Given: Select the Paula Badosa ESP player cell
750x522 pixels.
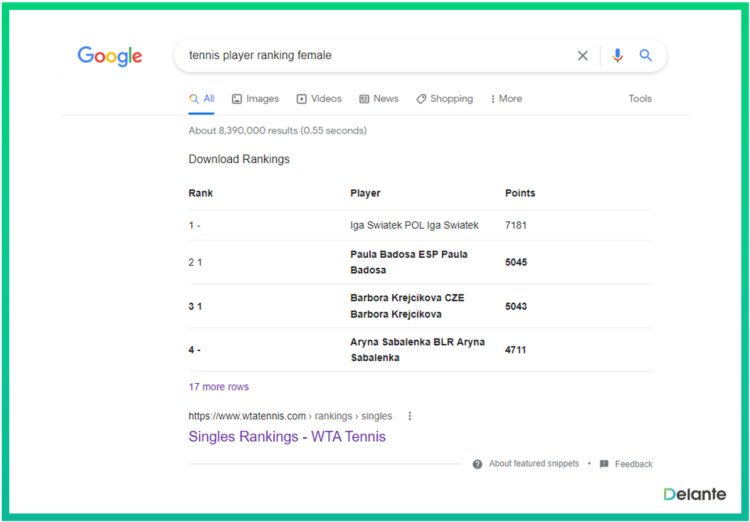Looking at the screenshot, I should point(409,262).
